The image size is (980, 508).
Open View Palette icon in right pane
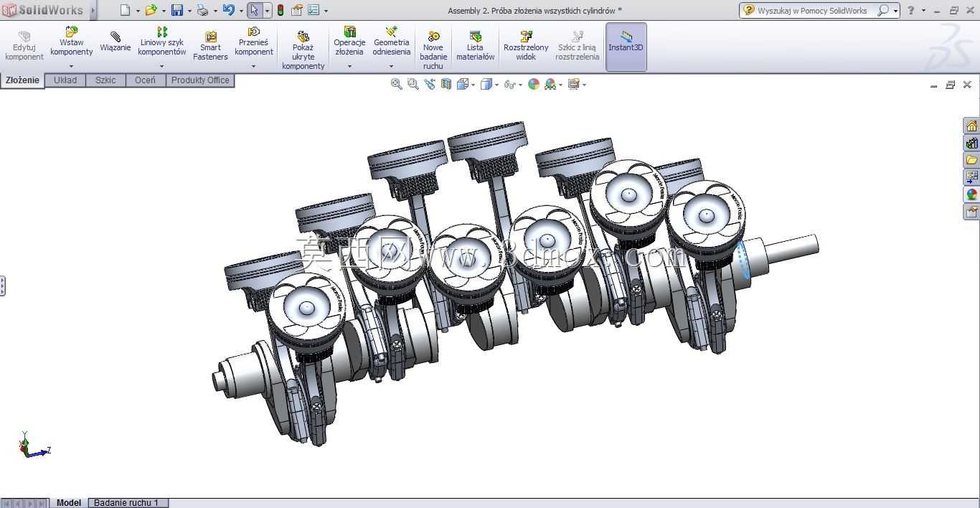coord(971,177)
